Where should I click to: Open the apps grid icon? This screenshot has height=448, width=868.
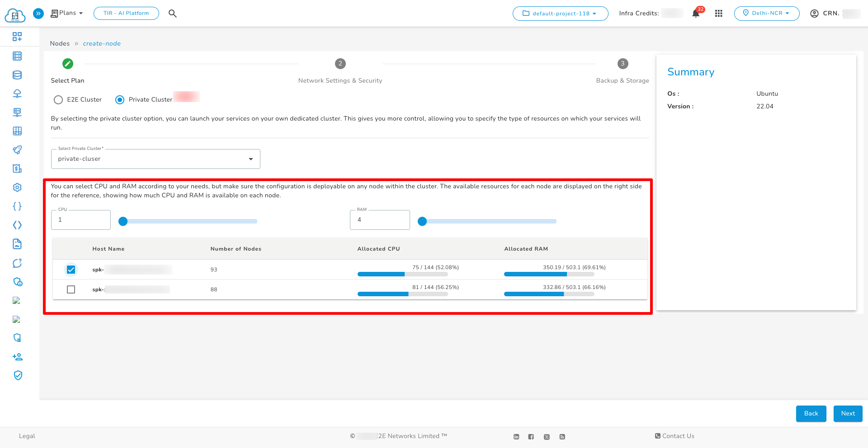(x=718, y=14)
